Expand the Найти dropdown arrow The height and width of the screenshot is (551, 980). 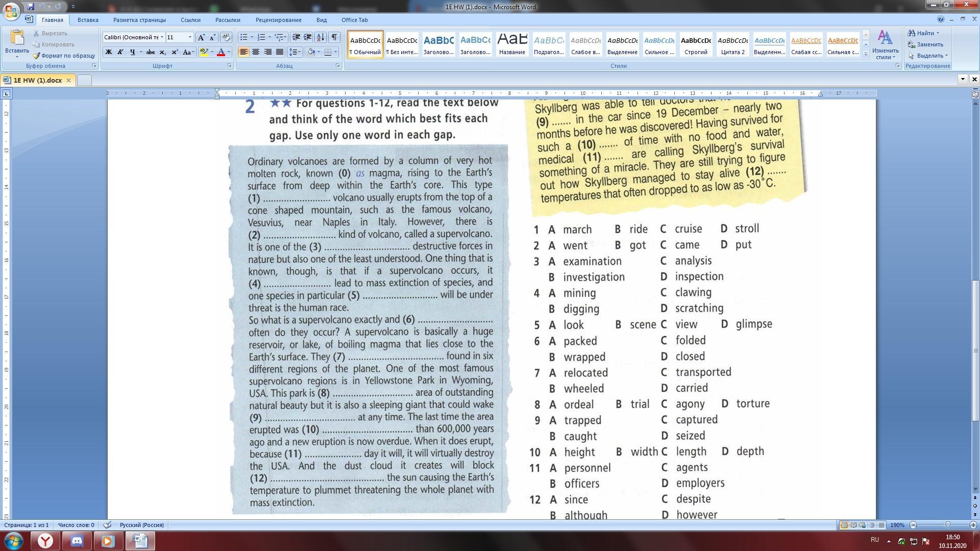click(x=938, y=33)
